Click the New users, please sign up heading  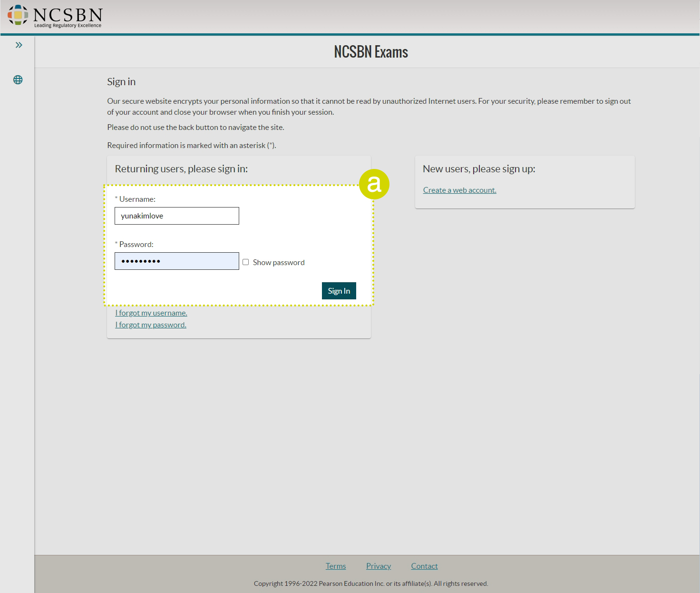[x=479, y=169]
